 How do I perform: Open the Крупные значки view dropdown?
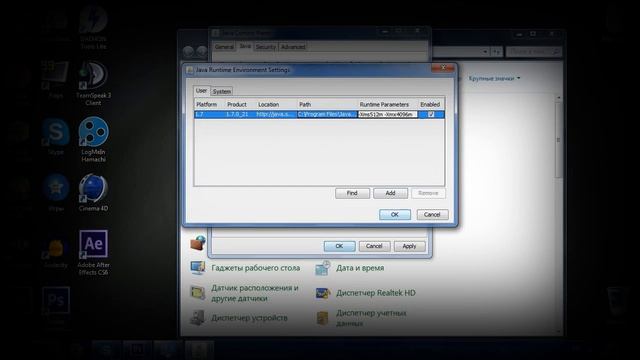[x=494, y=78]
